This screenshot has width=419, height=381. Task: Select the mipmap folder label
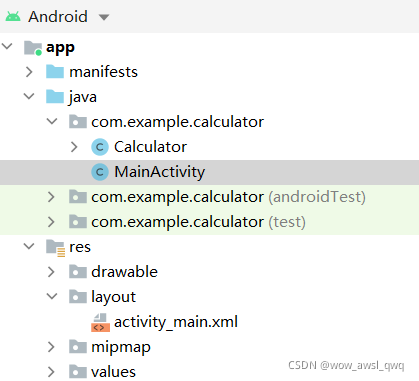pyautogui.click(x=121, y=348)
